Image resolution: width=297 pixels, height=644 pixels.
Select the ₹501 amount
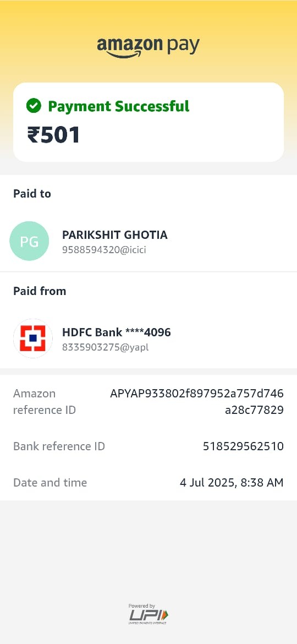tap(53, 135)
